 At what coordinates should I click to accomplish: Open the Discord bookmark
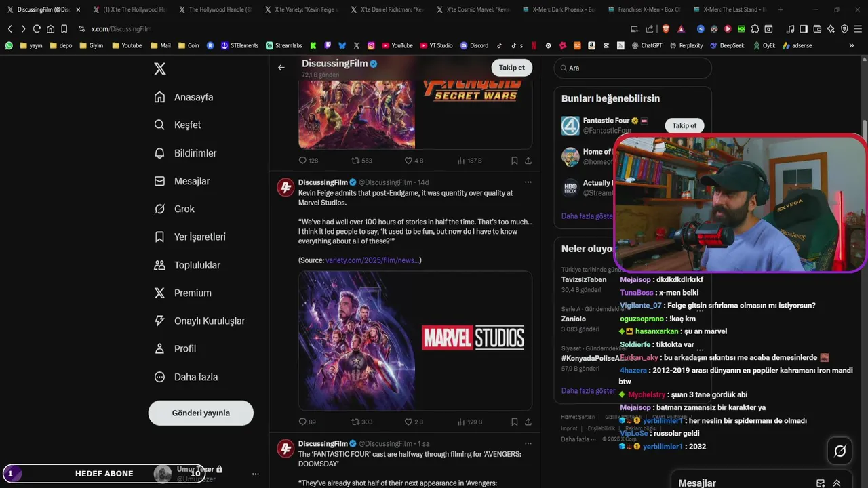click(475, 45)
